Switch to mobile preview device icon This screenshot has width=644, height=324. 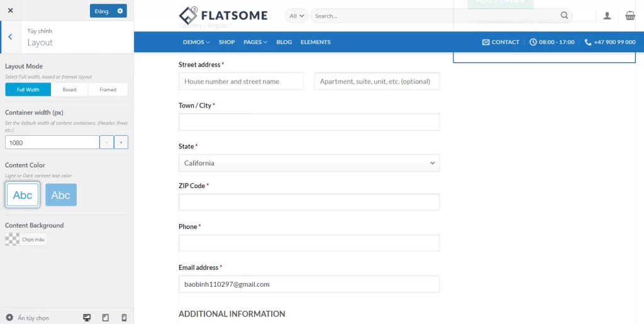click(x=124, y=318)
